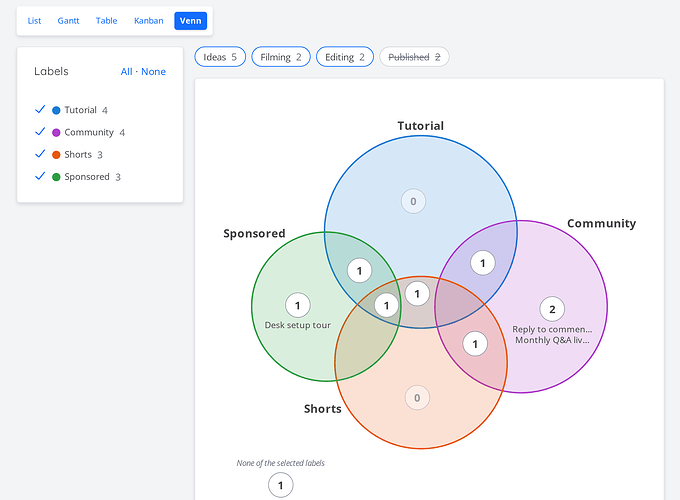Toggle the Filming 2 status filter
680x500 pixels.
281,57
